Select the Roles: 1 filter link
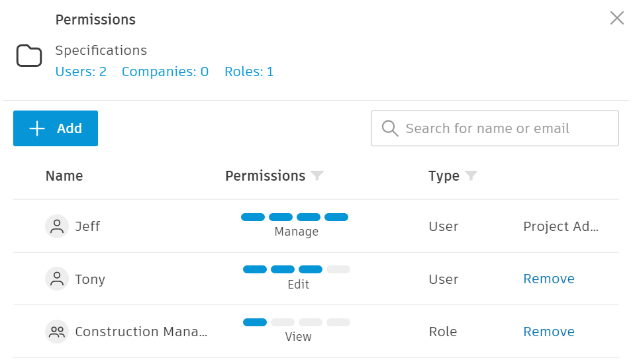 249,71
